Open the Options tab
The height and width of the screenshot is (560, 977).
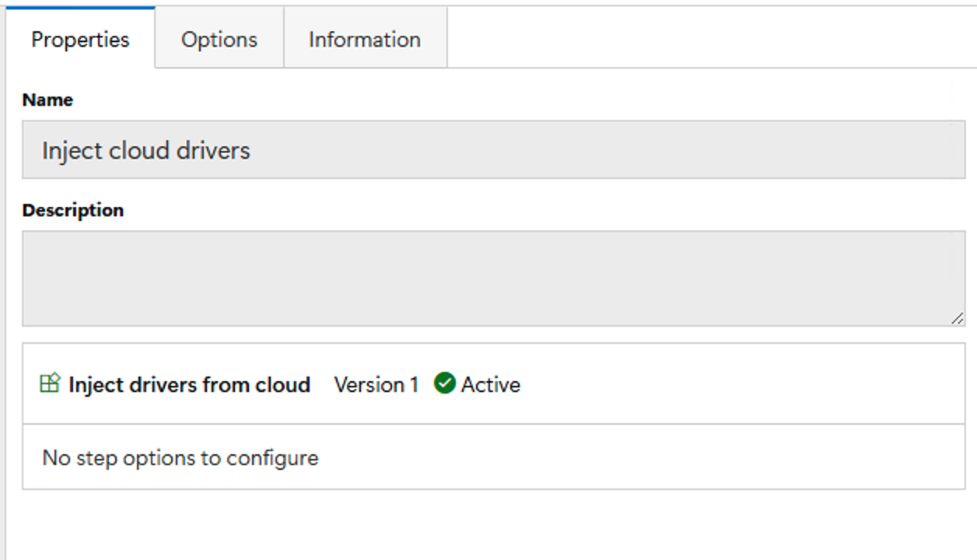pyautogui.click(x=219, y=39)
